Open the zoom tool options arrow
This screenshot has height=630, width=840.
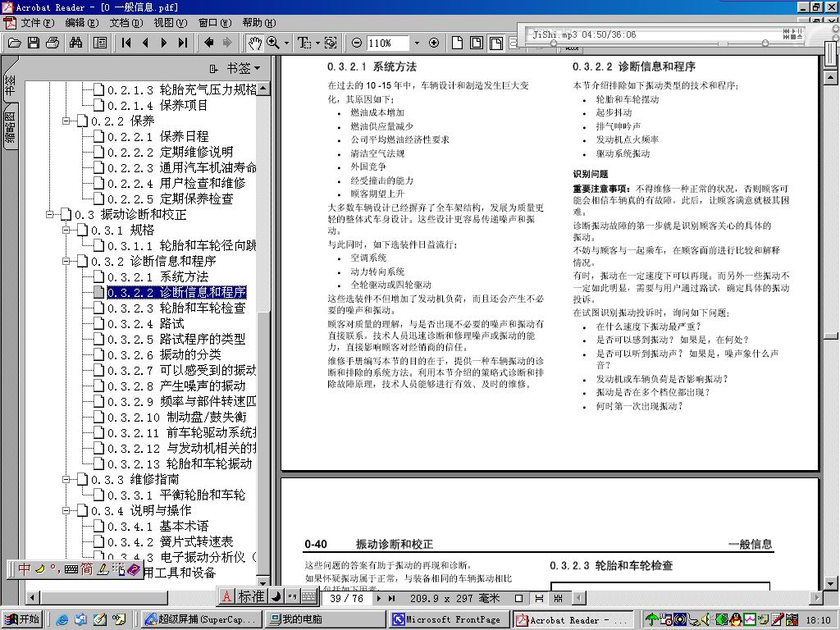point(286,43)
